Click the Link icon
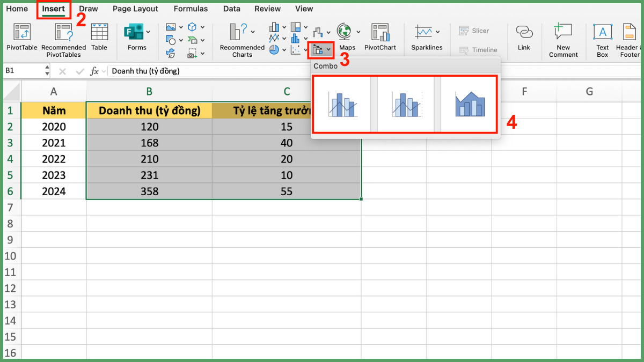The height and width of the screenshot is (362, 644). 524,32
